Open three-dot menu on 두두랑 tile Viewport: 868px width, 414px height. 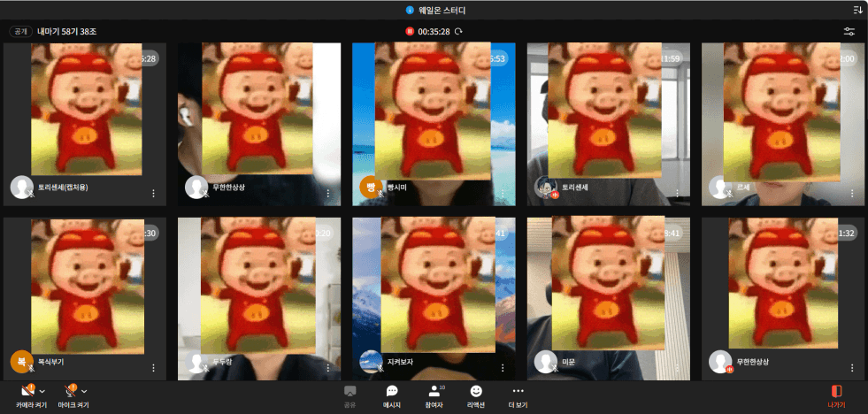point(327,368)
